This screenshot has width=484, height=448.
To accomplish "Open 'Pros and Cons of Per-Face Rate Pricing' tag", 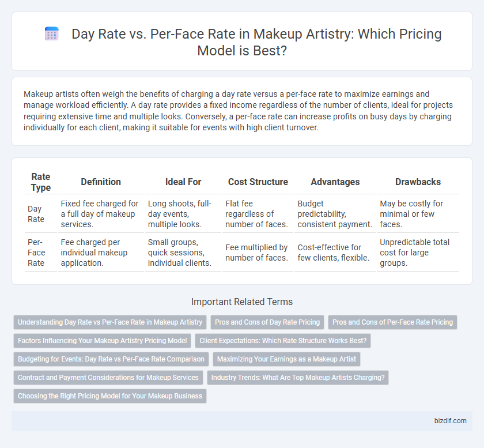I will (392, 322).
